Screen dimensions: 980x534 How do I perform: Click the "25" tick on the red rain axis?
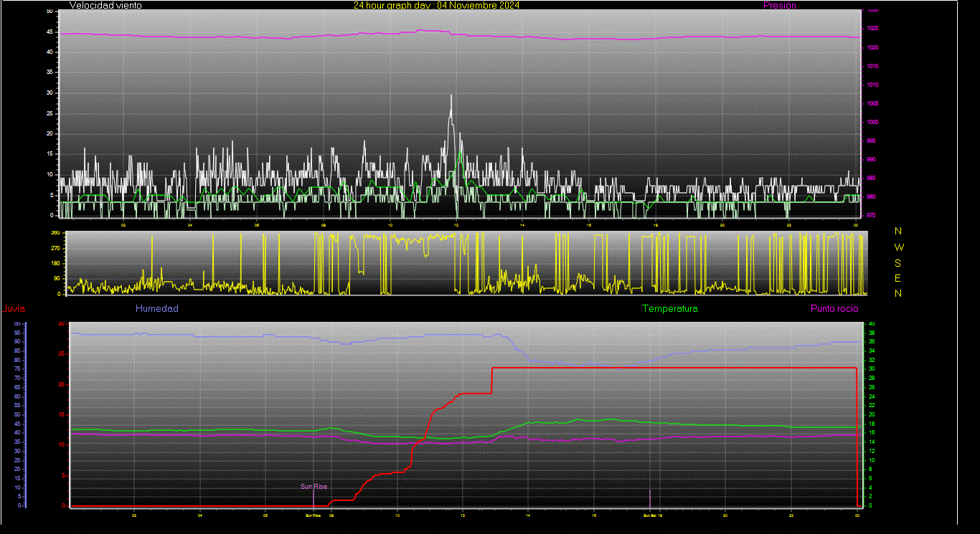[61, 354]
